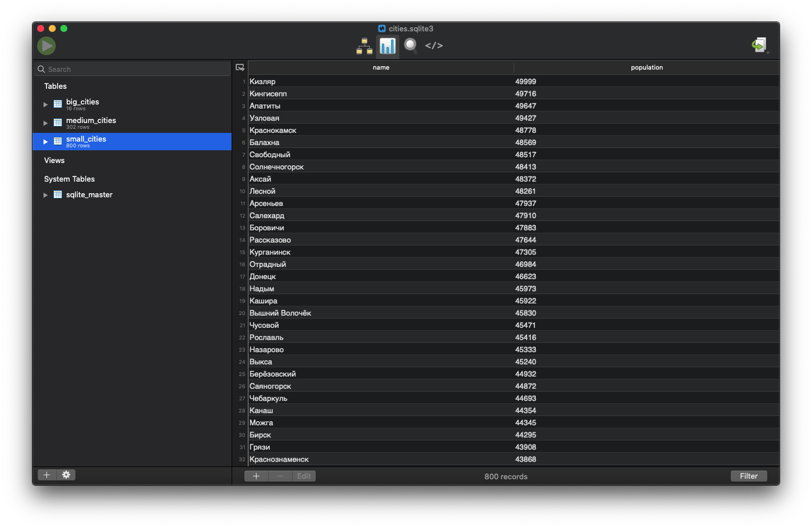The width and height of the screenshot is (812, 528).
Task: Select the Свободный name cell
Action: pyautogui.click(x=381, y=154)
